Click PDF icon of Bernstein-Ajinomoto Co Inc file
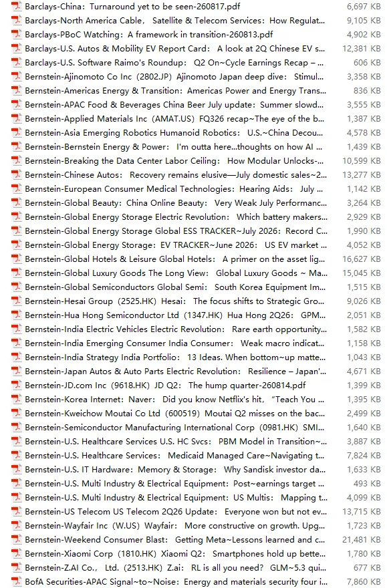The image size is (387, 588). point(17,76)
